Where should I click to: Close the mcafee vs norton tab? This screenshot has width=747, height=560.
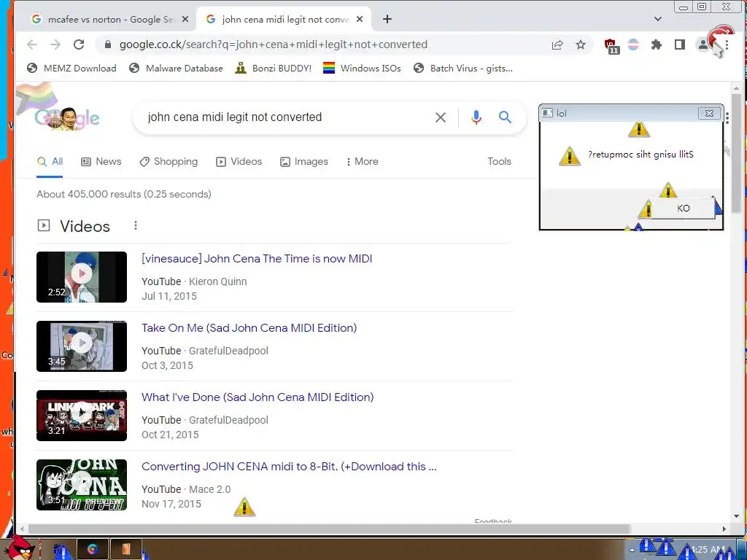click(x=185, y=19)
